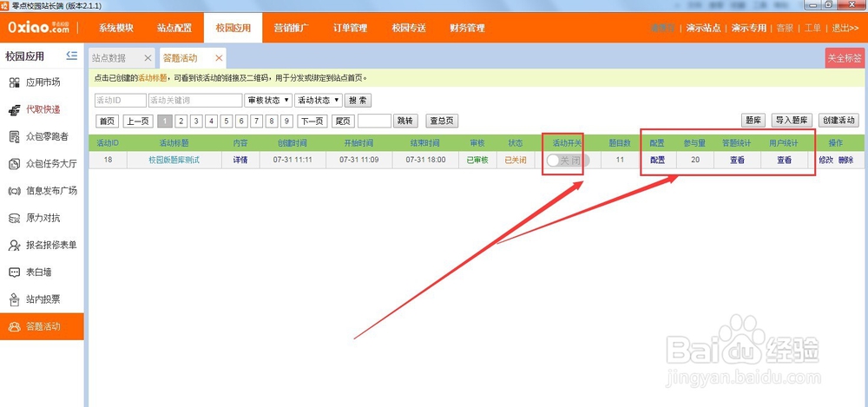Click the 0xiao.com logo
This screenshot has width=868, height=407.
38,28
